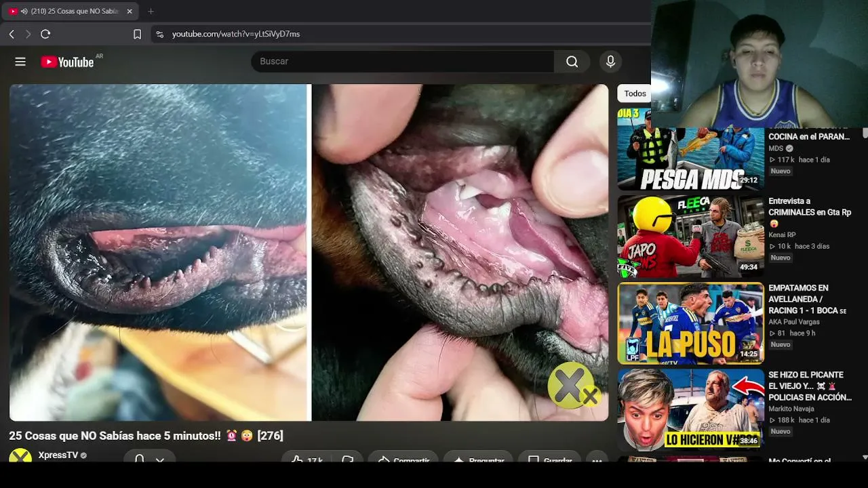The image size is (868, 488).
Task: Mute the tab via its speaker icon
Action: 24,12
